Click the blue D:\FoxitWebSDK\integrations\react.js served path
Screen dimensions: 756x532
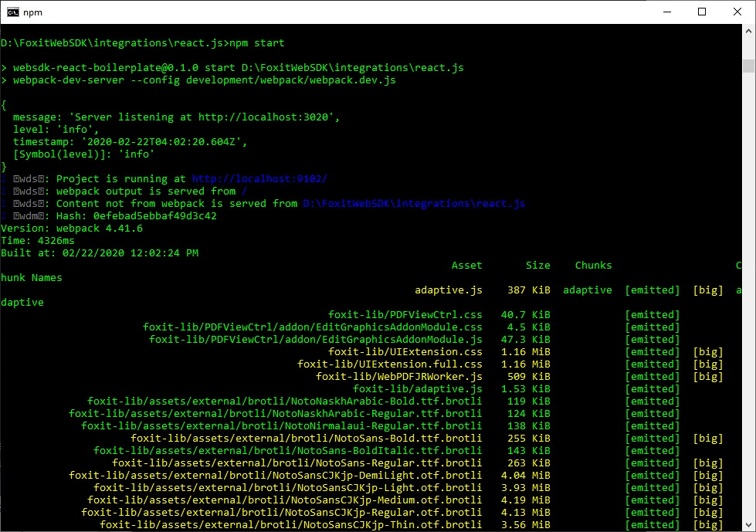pyautogui.click(x=414, y=203)
